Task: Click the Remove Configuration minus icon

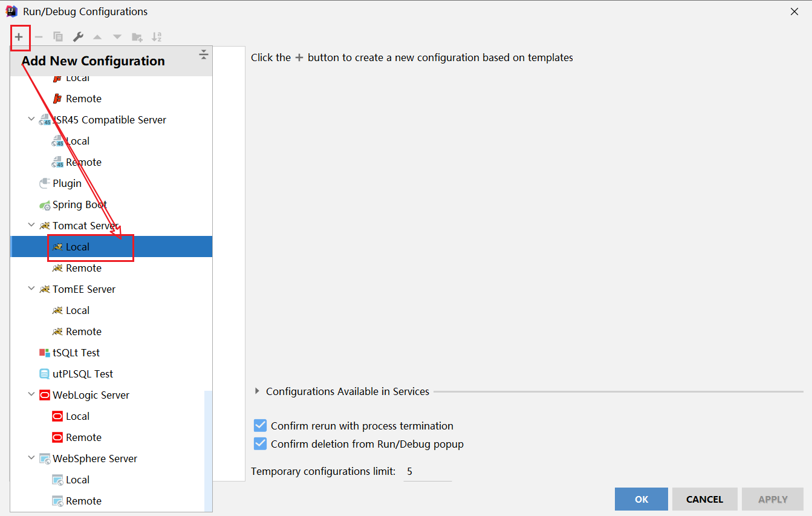Action: (39, 37)
